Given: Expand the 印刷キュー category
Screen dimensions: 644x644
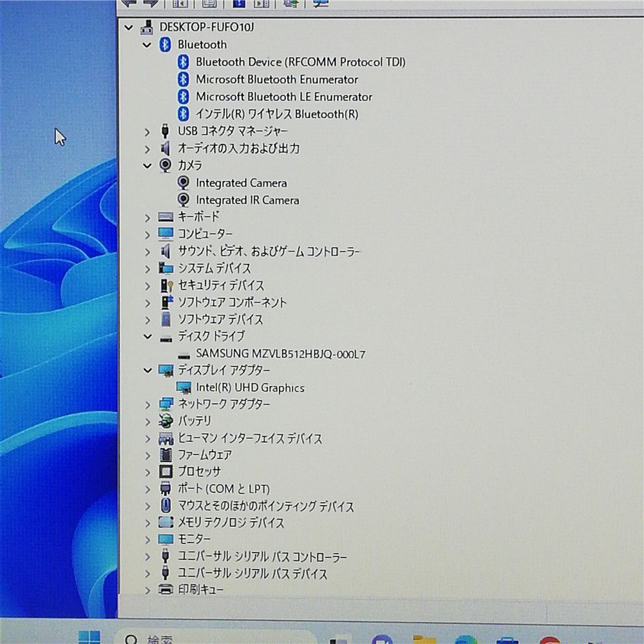Looking at the screenshot, I should (x=147, y=590).
